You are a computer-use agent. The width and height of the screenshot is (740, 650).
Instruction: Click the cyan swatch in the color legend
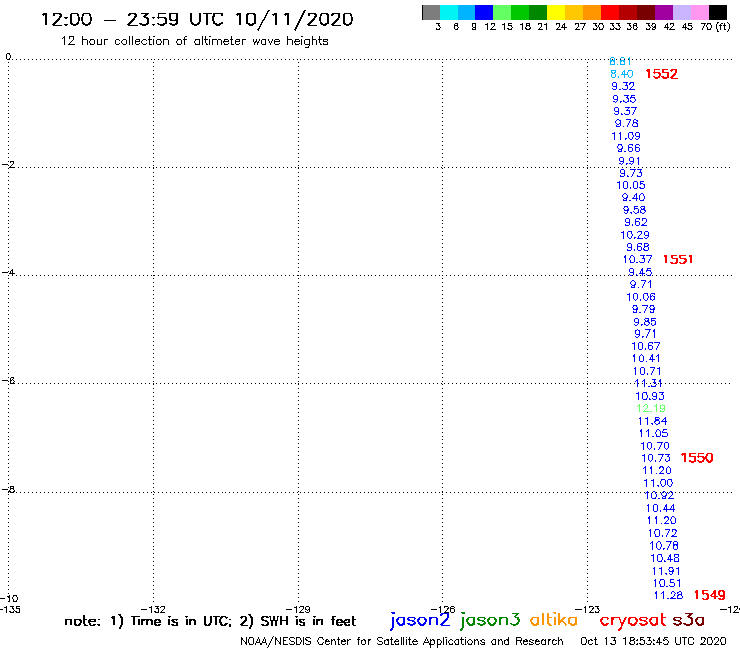(449, 12)
